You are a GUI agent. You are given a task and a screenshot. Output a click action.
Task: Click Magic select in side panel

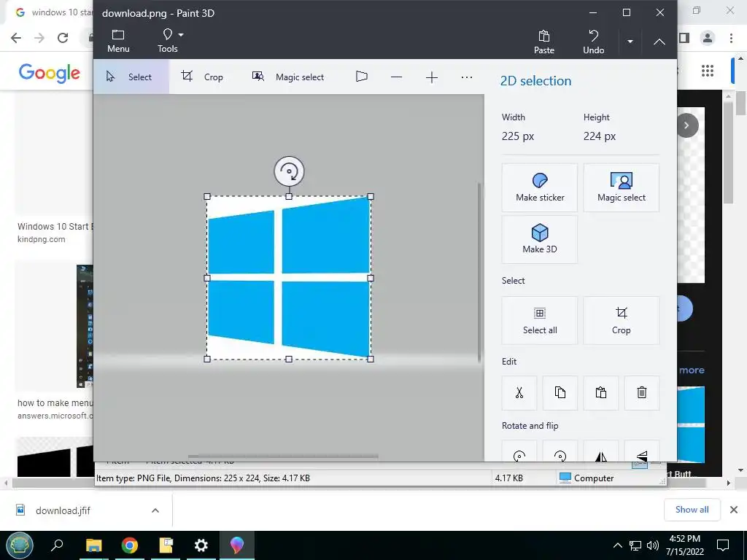[622, 187]
